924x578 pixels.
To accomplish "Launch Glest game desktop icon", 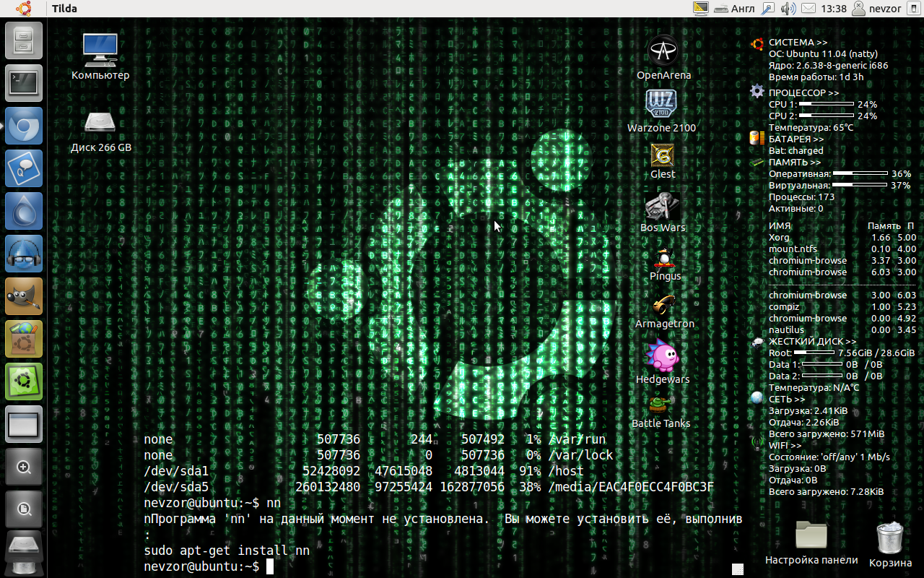I will pyautogui.click(x=663, y=160).
